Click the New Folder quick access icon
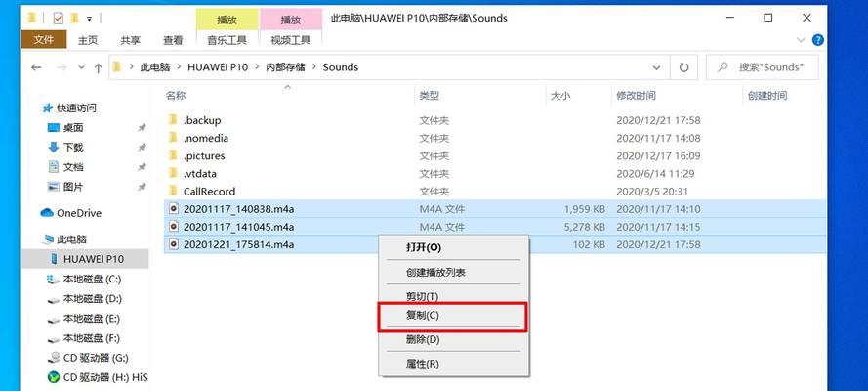 tap(74, 18)
